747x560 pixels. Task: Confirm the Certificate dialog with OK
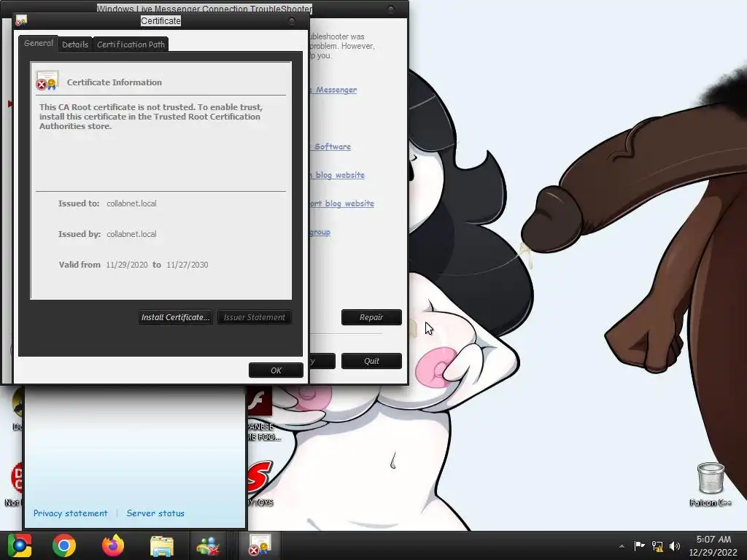tap(276, 370)
